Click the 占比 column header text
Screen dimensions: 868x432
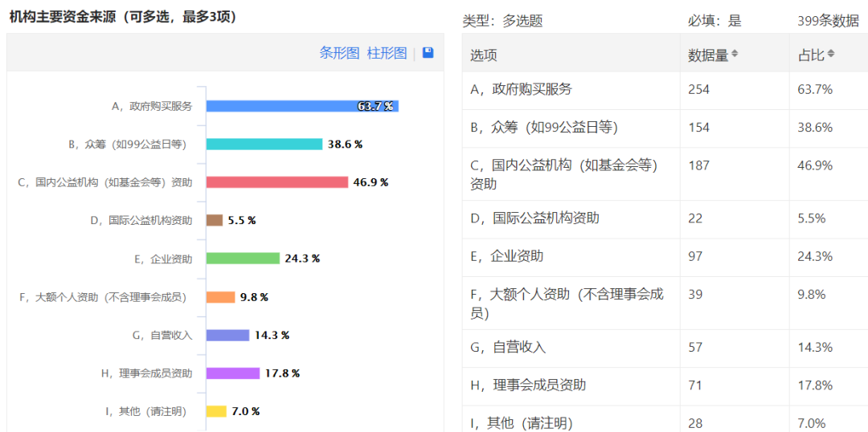click(810, 55)
